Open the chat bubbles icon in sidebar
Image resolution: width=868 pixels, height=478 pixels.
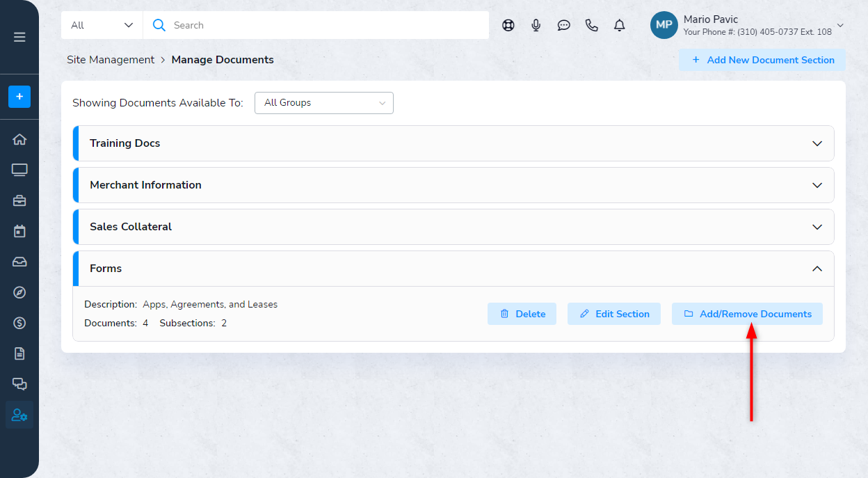[19, 384]
